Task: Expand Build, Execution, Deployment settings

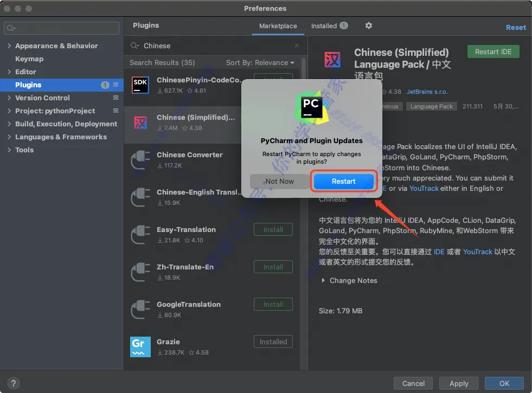Action: [9, 124]
